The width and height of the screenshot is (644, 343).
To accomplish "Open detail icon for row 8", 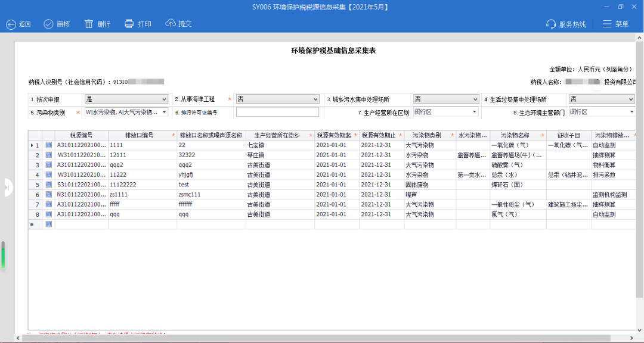I will point(48,214).
